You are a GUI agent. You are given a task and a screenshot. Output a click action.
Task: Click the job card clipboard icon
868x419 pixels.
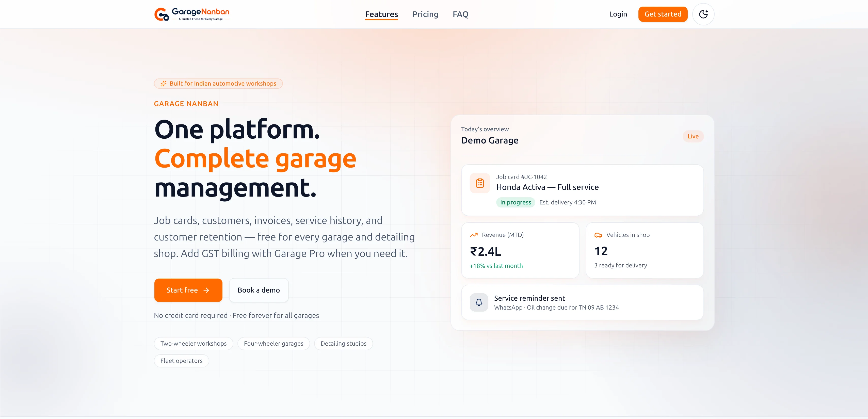coord(480,183)
